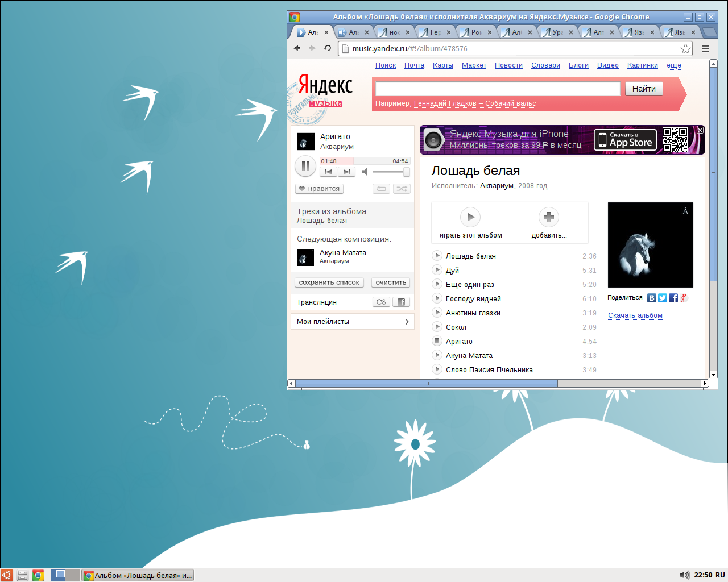This screenshot has width=728, height=582.
Task: Launch Chrome from the taskbar launcher
Action: [38, 575]
